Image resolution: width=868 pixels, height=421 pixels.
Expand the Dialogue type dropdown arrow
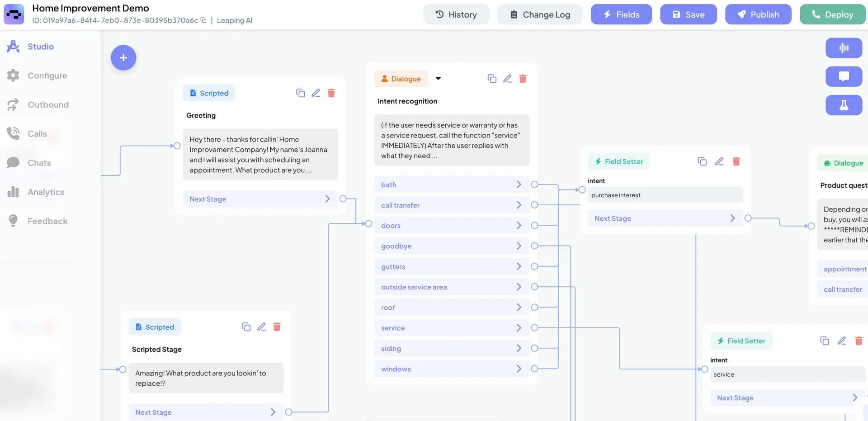coord(438,79)
